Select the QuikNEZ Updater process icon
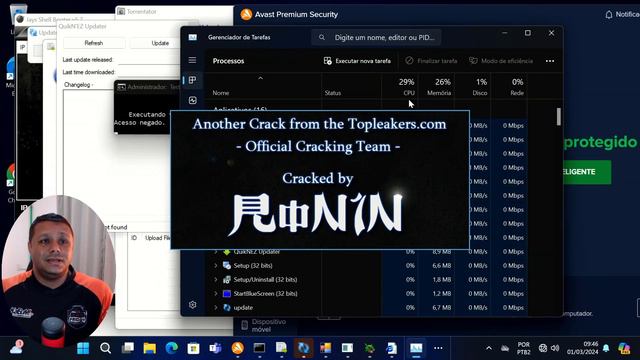 pyautogui.click(x=227, y=252)
